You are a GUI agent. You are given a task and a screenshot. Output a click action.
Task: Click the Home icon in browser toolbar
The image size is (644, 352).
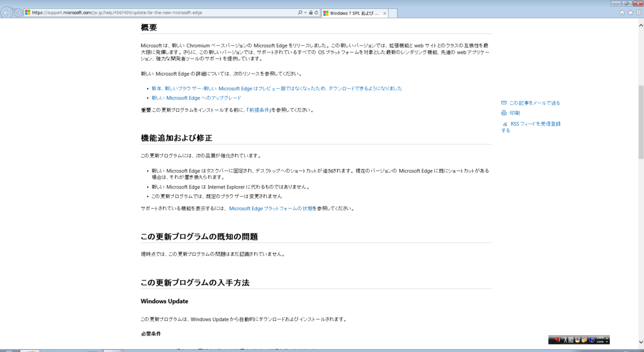pyautogui.click(x=622, y=12)
